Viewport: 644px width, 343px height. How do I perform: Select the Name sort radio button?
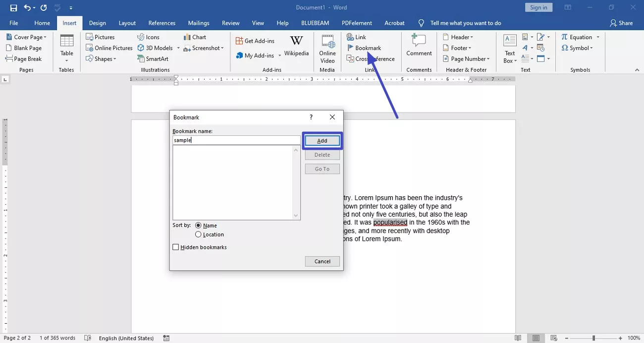point(199,225)
